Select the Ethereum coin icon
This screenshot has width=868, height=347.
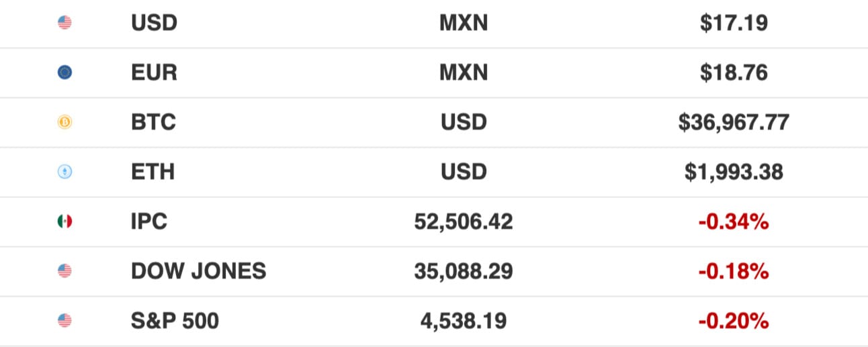coord(64,172)
